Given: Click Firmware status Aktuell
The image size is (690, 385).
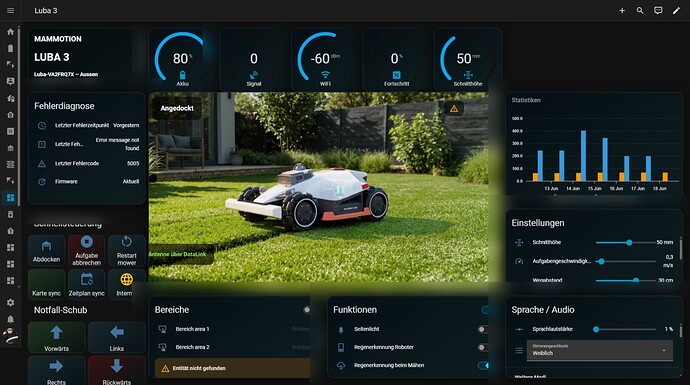Looking at the screenshot, I should coord(131,182).
